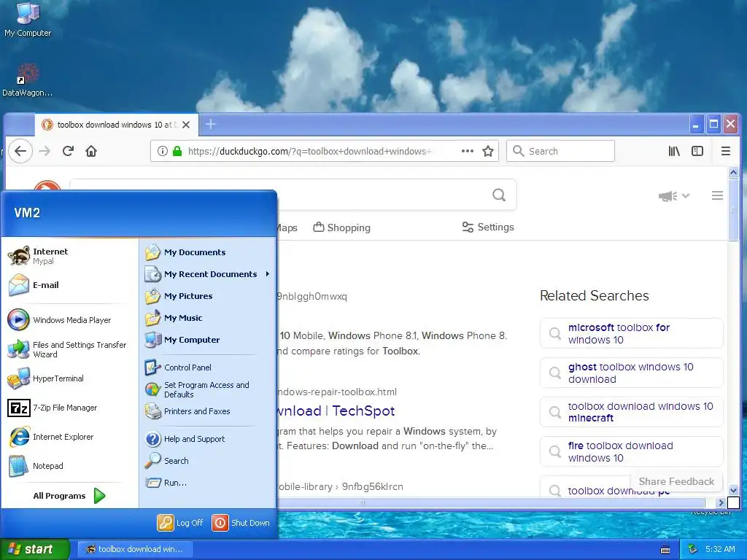Open DuckDuckGo Settings
The height and width of the screenshot is (560, 747).
tap(488, 227)
